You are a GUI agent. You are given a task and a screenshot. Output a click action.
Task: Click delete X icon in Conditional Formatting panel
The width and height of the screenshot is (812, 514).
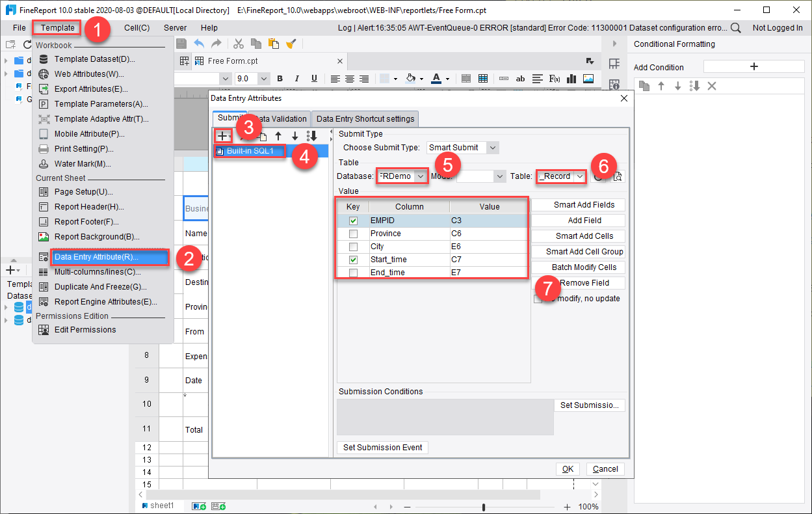click(x=712, y=86)
